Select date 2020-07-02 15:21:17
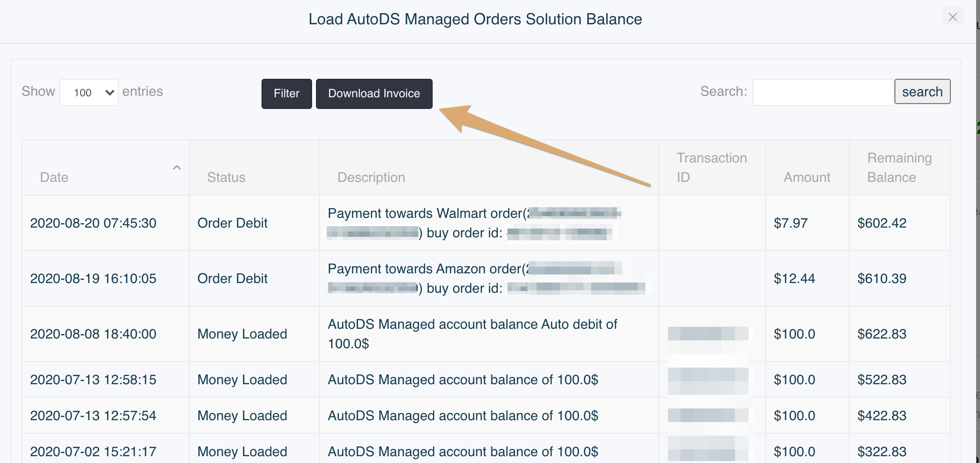980x463 pixels. 93,452
